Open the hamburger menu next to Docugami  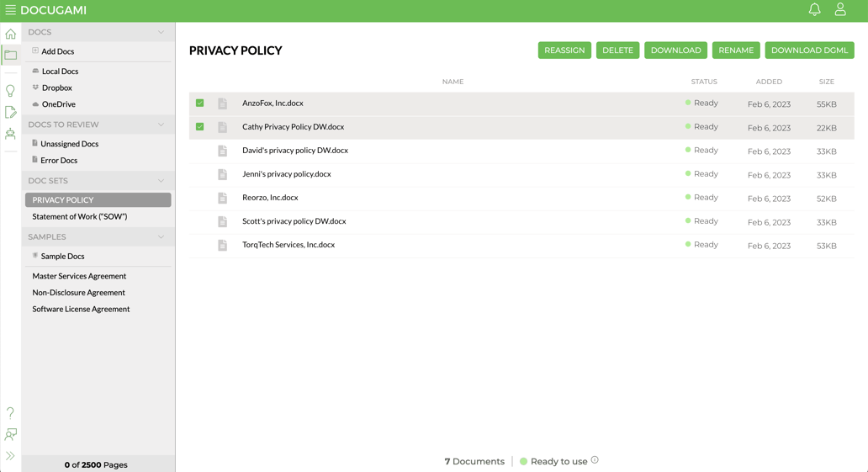pyautogui.click(x=10, y=10)
